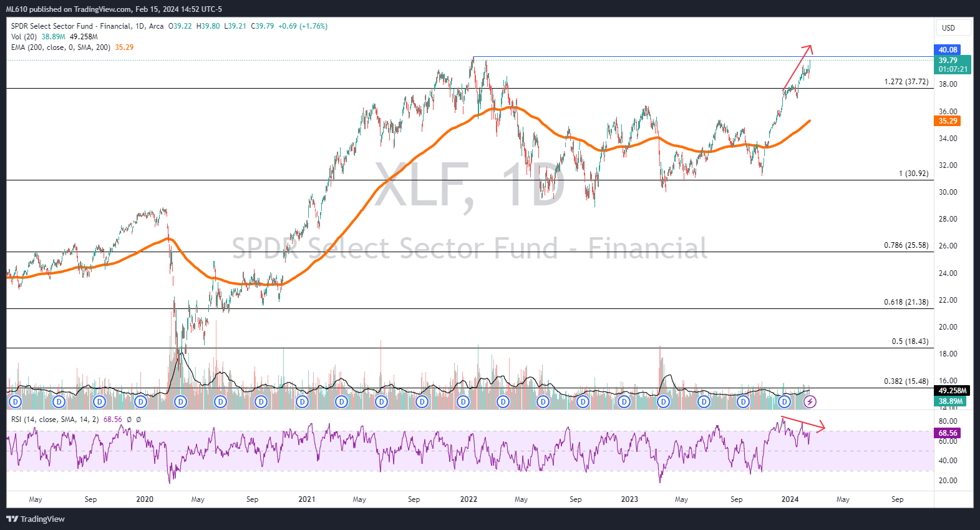Select the 0.5 (18.43) Fibonacci label
The image size is (980, 530).
tap(910, 341)
